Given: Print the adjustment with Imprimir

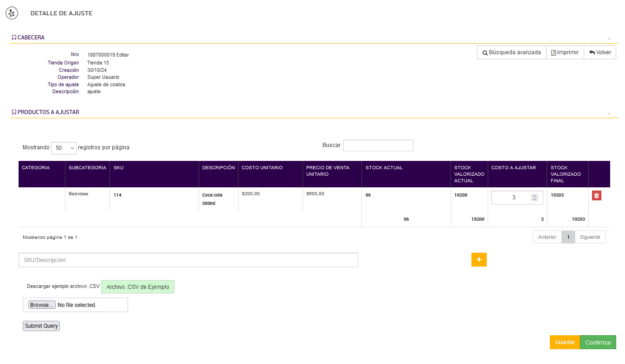Looking at the screenshot, I should click(565, 53).
